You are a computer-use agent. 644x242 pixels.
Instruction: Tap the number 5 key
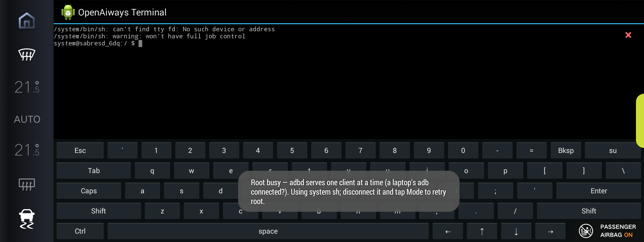pyautogui.click(x=292, y=151)
